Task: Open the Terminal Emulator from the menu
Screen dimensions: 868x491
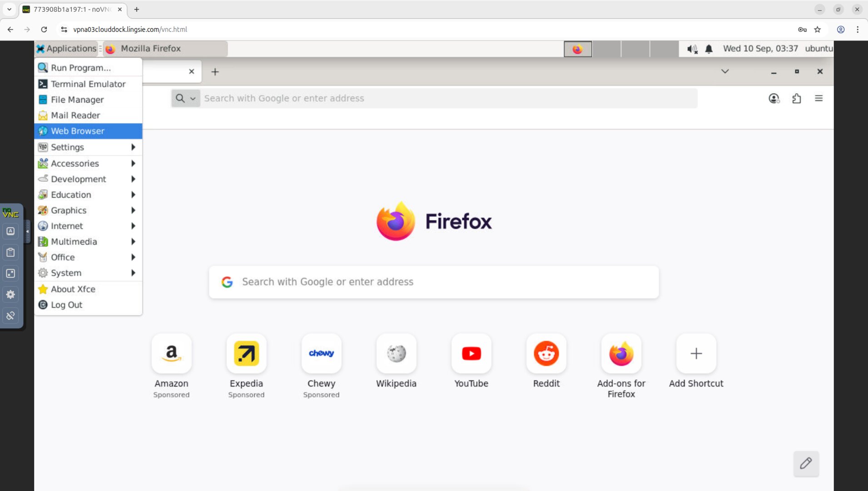Action: click(x=88, y=84)
